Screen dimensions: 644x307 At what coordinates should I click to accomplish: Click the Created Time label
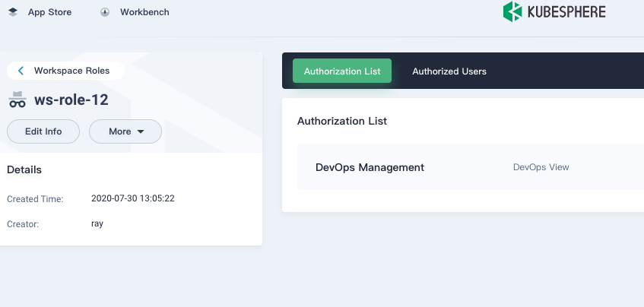(35, 199)
